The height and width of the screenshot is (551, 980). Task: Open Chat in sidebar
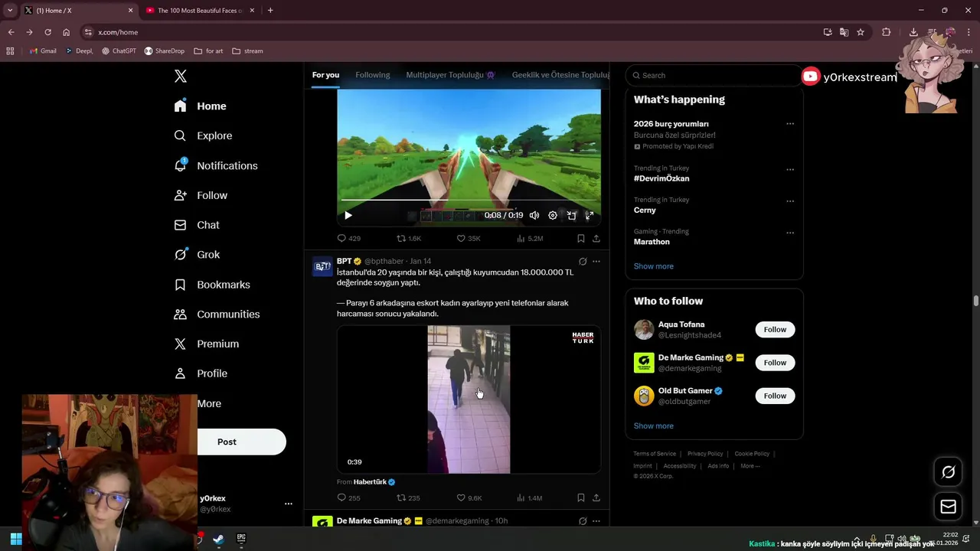[197, 225]
